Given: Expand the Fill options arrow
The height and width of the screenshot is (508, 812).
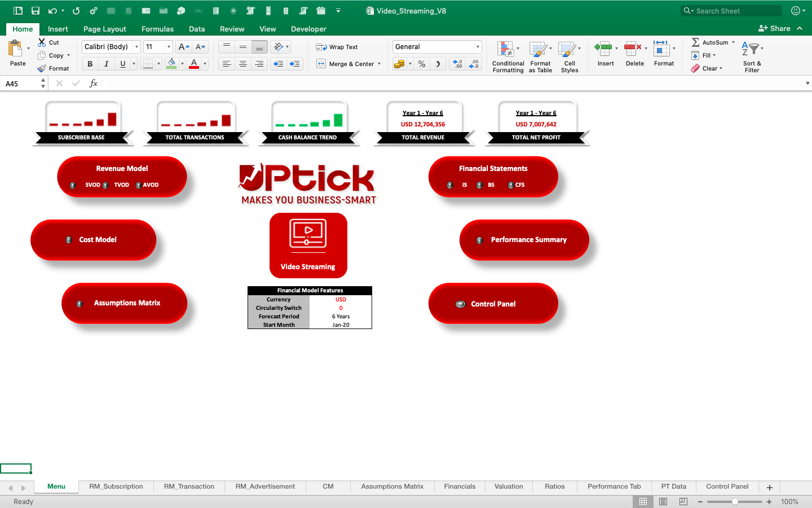Looking at the screenshot, I should 714,55.
